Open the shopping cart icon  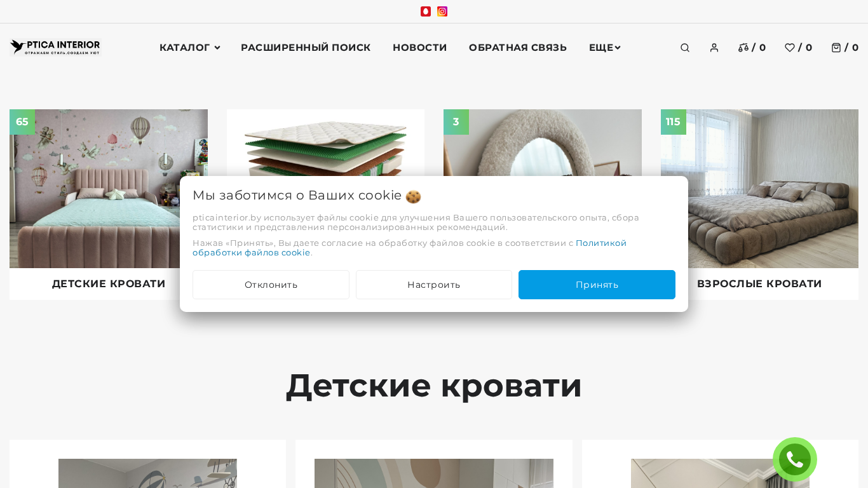pos(836,48)
